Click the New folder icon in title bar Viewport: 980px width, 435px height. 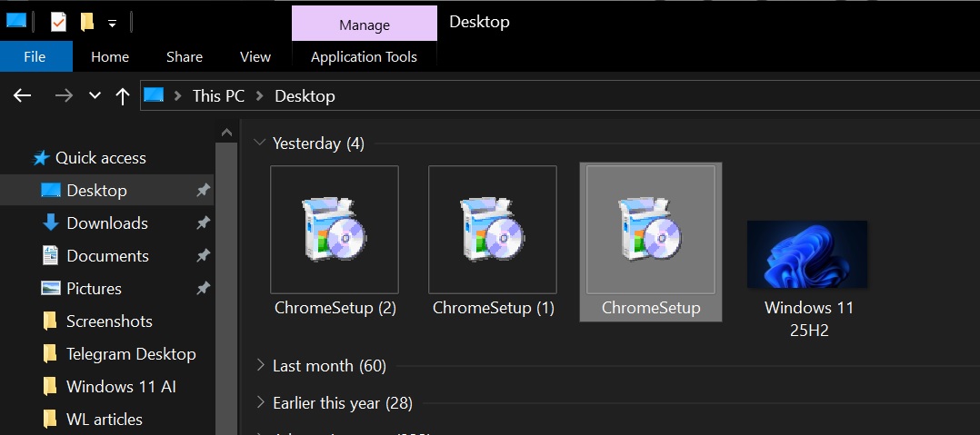(x=87, y=22)
